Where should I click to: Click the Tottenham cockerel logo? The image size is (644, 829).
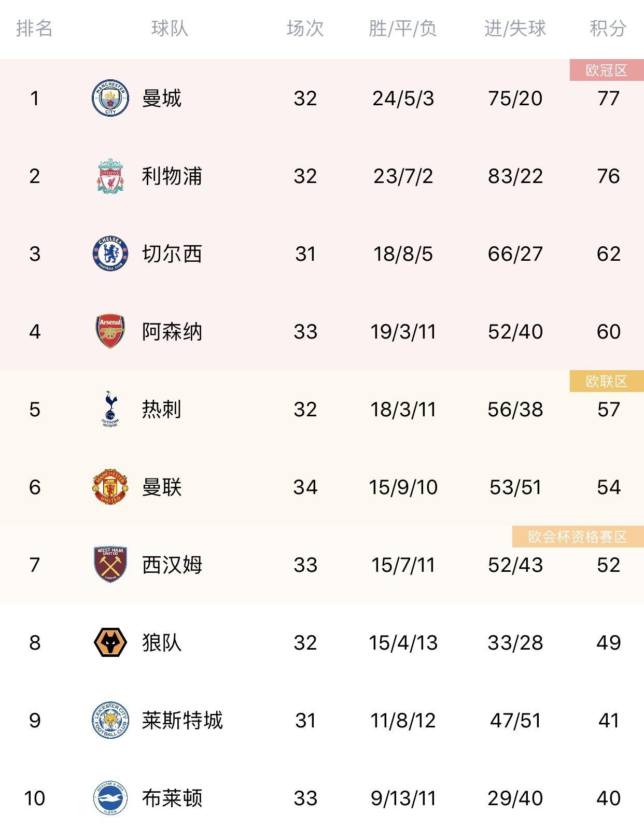click(110, 409)
